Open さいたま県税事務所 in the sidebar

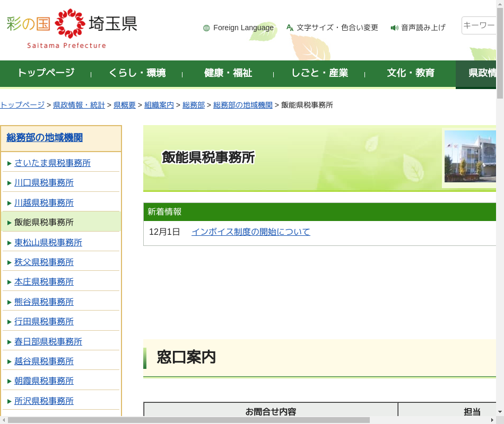tap(53, 163)
